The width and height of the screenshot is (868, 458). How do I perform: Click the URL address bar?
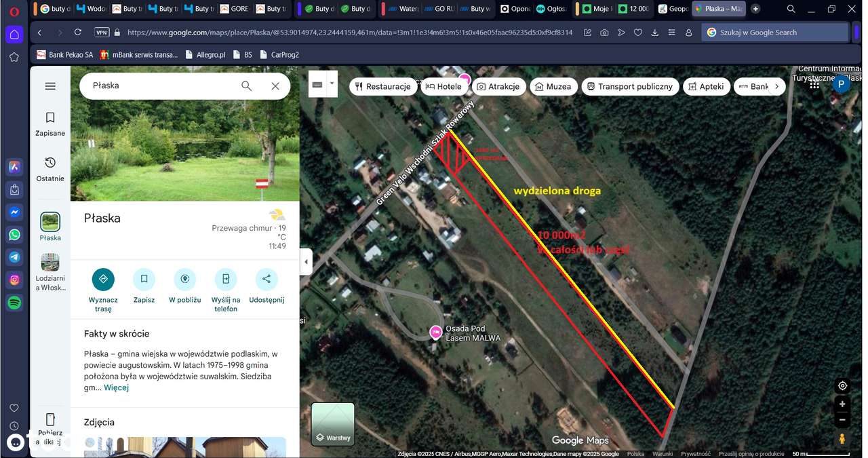(x=349, y=33)
